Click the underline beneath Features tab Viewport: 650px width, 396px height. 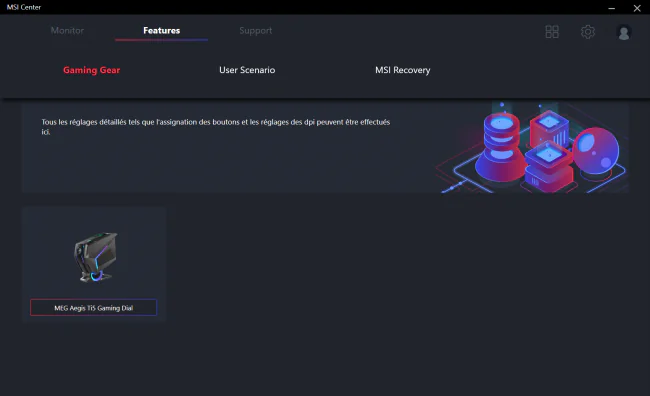[x=161, y=40]
